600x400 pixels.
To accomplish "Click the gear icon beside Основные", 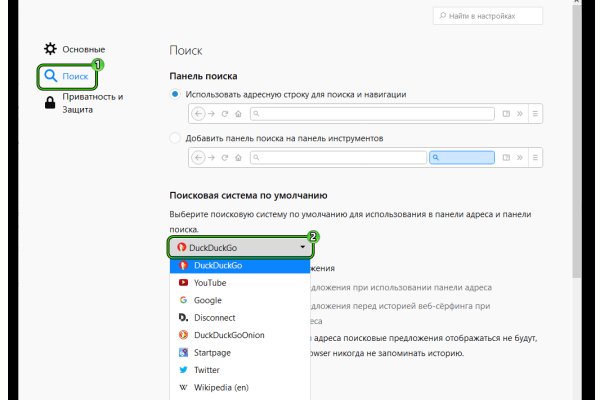I will click(x=51, y=49).
